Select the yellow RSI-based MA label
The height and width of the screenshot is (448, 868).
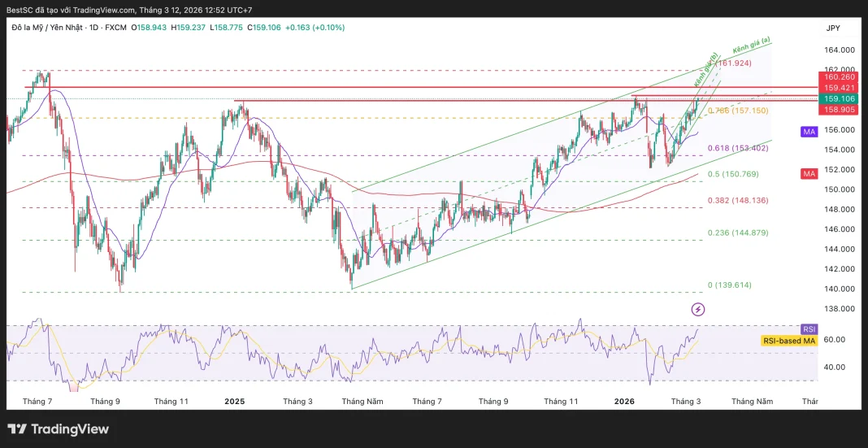pos(788,341)
